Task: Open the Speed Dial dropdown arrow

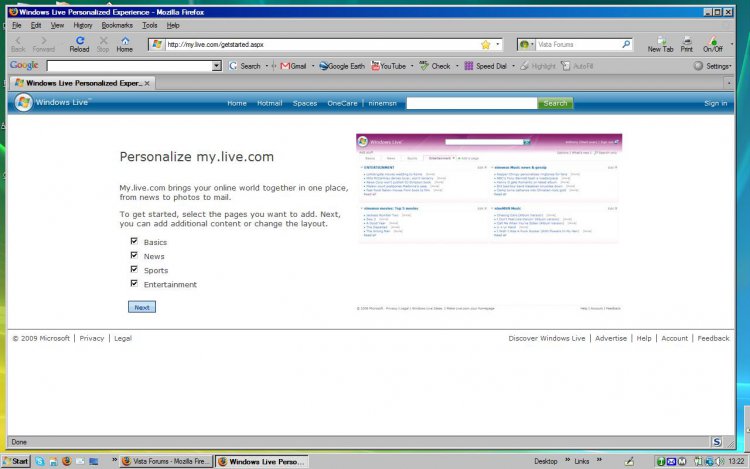Action: point(513,66)
